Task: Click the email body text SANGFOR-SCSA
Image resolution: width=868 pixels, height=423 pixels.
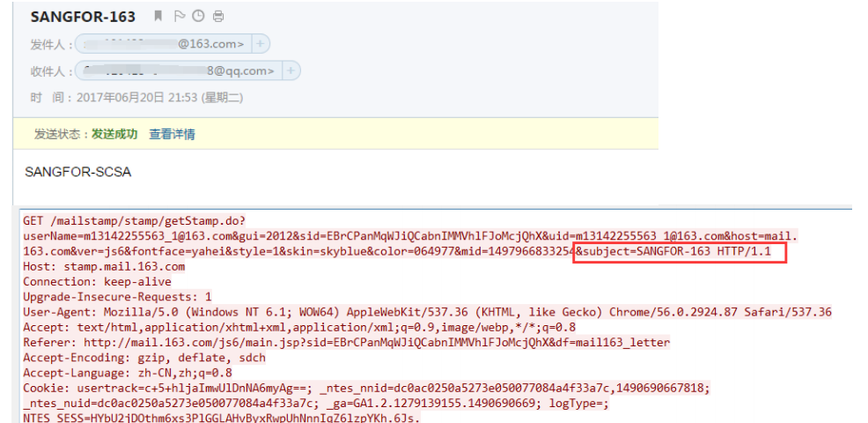Action: 78,172
